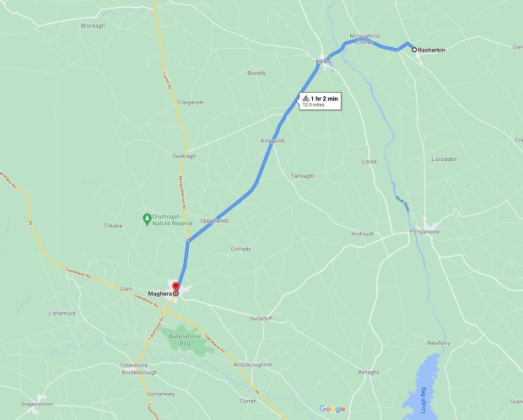The width and height of the screenshot is (523, 420).
Task: Click the route waypoint dot west of Rasharkin
Action: click(x=397, y=50)
